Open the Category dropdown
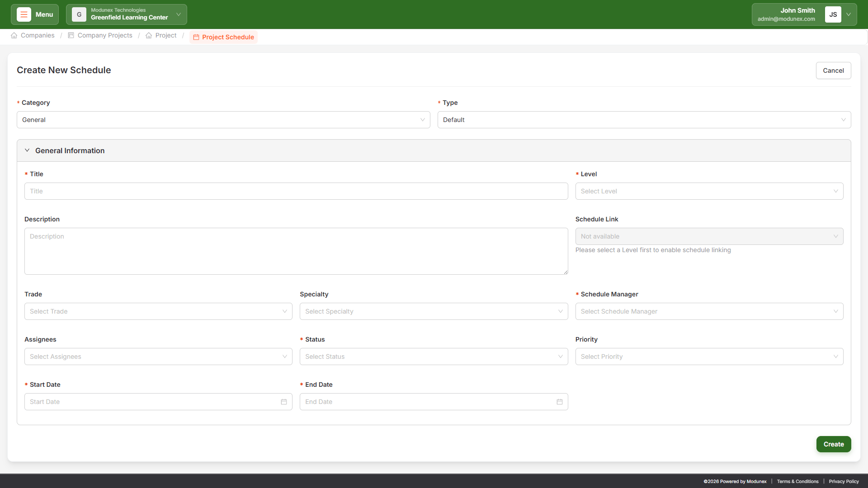Screen dimensions: 868x488 [x=223, y=120]
